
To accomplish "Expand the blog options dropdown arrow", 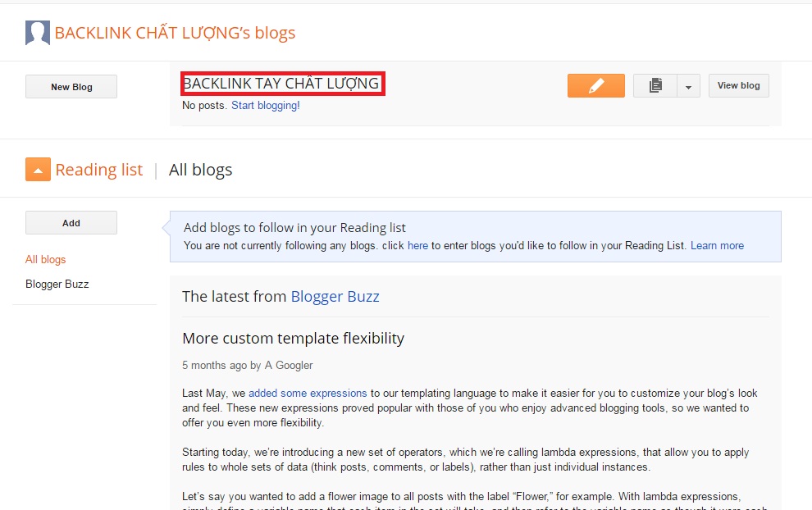I will (688, 86).
